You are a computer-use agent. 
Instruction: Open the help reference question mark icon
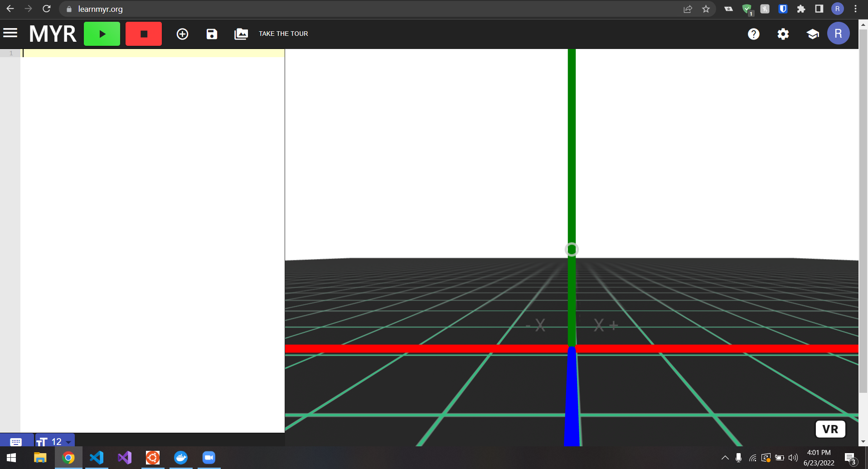[x=753, y=34]
